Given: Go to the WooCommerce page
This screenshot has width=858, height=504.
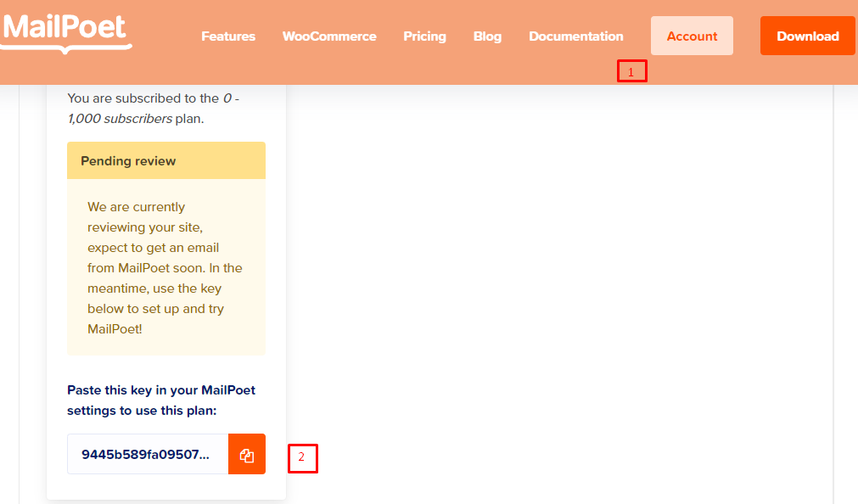Looking at the screenshot, I should [329, 36].
